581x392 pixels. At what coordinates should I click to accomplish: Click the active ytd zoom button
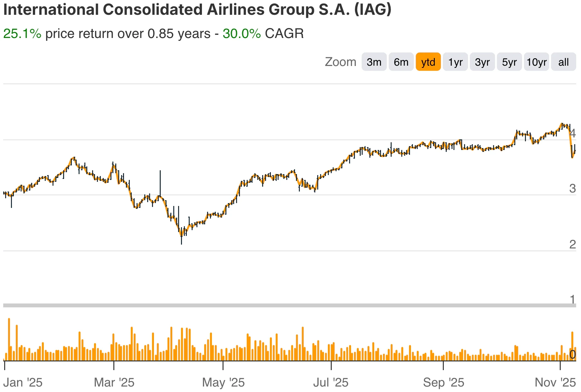click(428, 62)
